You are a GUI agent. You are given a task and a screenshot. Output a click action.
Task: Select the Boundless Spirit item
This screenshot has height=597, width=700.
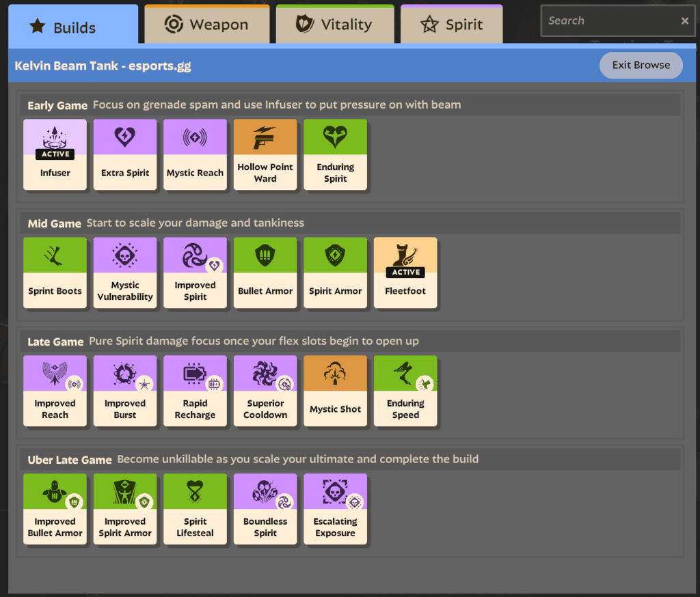point(265,508)
